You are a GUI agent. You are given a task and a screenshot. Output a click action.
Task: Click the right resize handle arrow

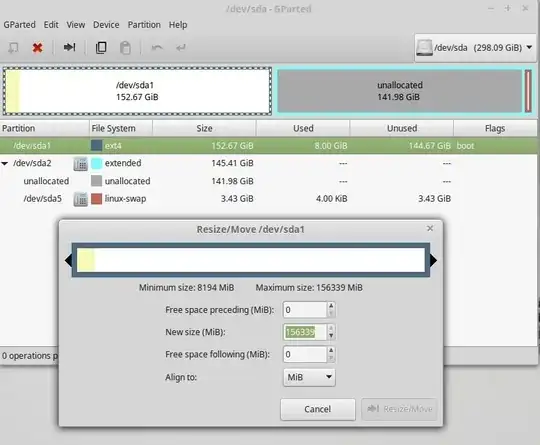(x=433, y=260)
